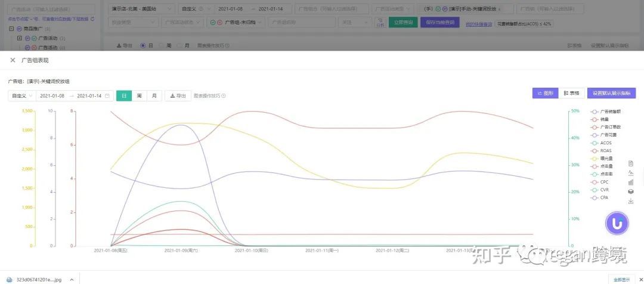Click 设置默认展示指标 button
Viewport: 644px width, 284px height.
click(x=611, y=93)
